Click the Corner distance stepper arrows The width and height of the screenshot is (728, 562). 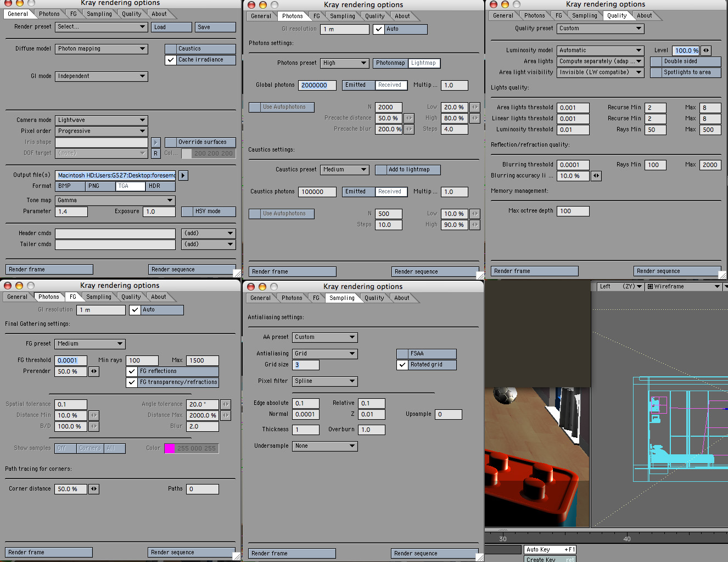94,489
